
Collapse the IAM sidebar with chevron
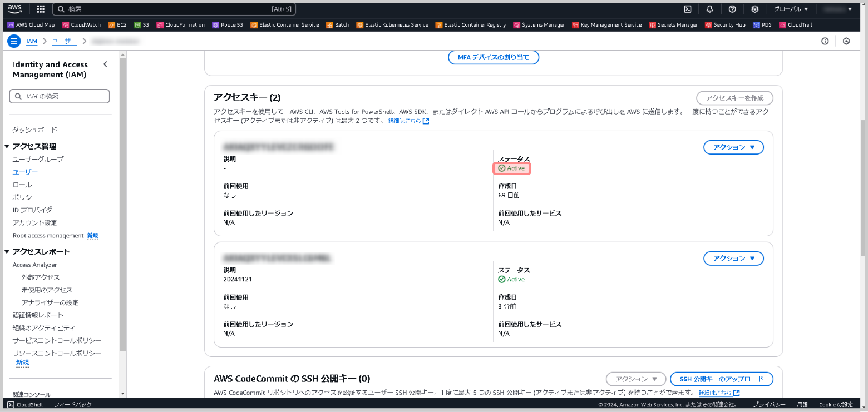click(x=105, y=64)
